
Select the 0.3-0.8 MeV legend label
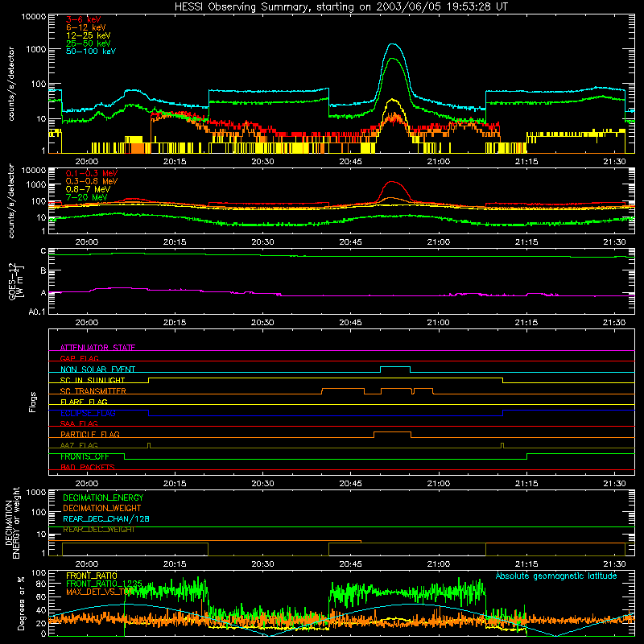[92, 181]
